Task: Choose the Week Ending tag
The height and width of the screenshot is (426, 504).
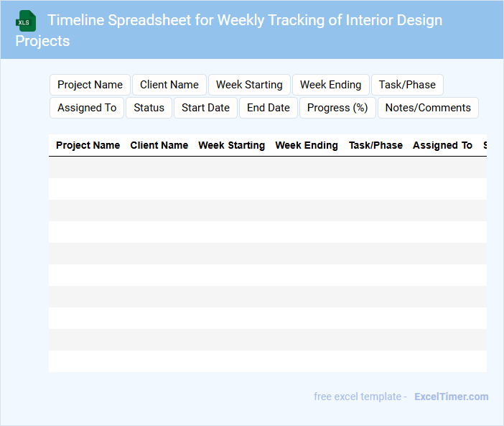Action: 330,85
